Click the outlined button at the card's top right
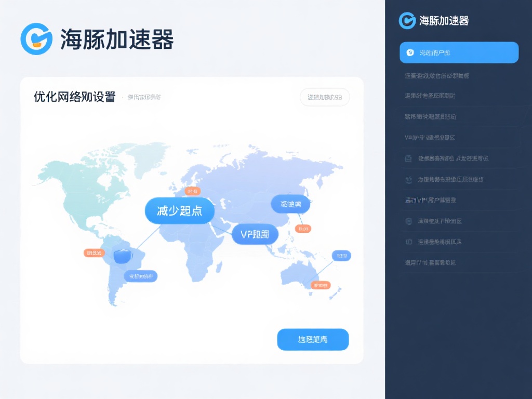The height and width of the screenshot is (399, 532). click(x=325, y=97)
